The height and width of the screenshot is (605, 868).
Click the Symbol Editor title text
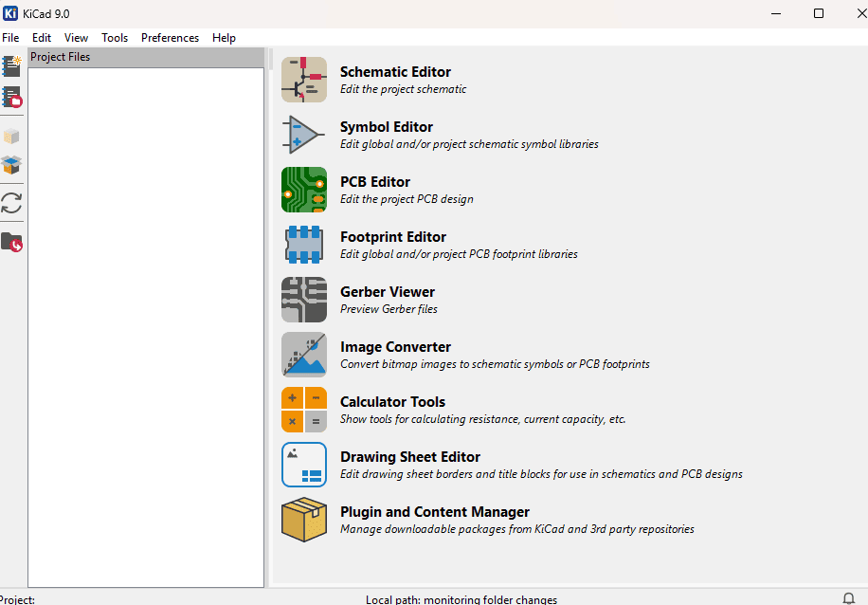[387, 127]
